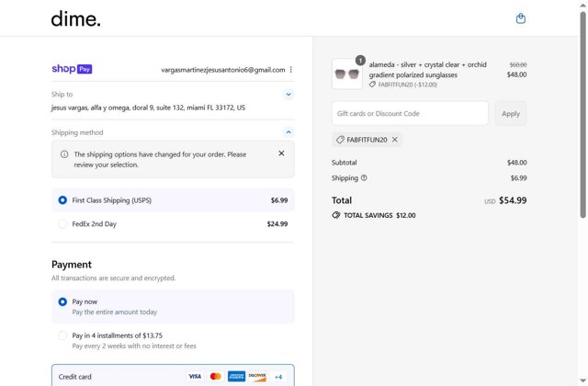Click the 'Pay the entire amount today' text
The image size is (588, 386).
pyautogui.click(x=115, y=312)
